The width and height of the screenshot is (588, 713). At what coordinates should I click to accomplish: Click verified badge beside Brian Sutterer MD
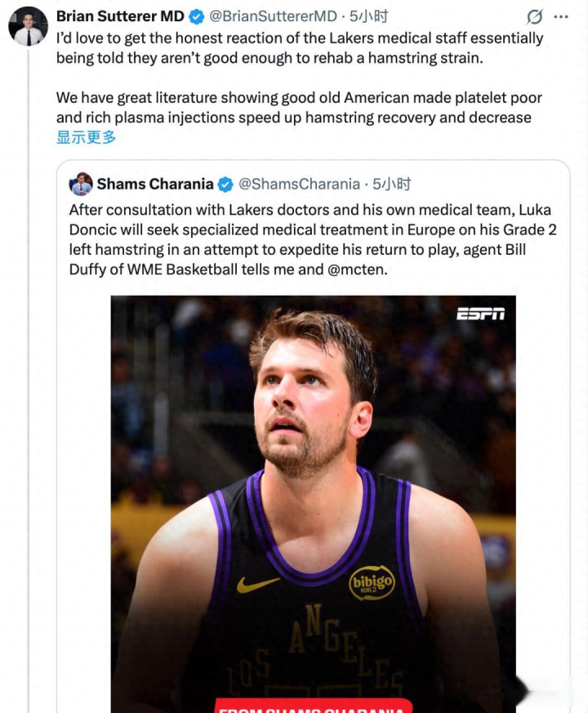[197, 16]
